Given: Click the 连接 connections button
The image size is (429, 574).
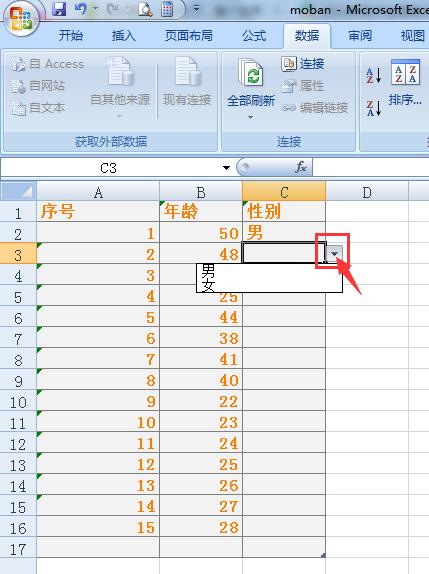Looking at the screenshot, I should point(303,64).
